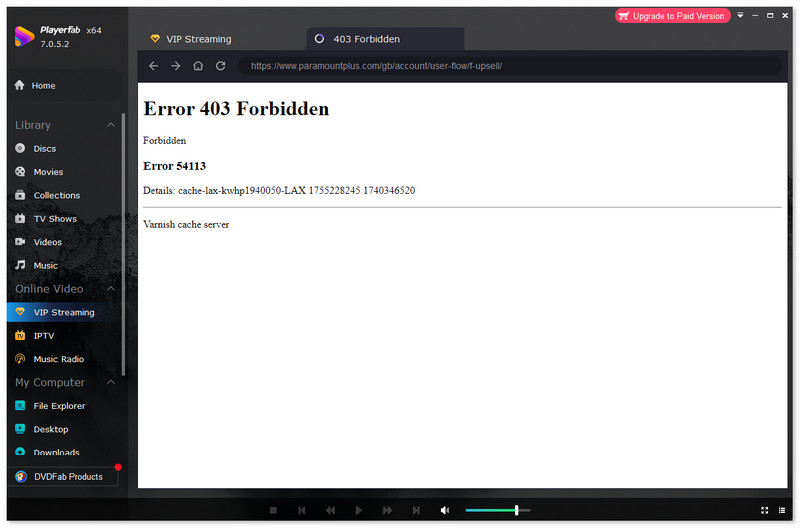Fast forward playback

[388, 510]
